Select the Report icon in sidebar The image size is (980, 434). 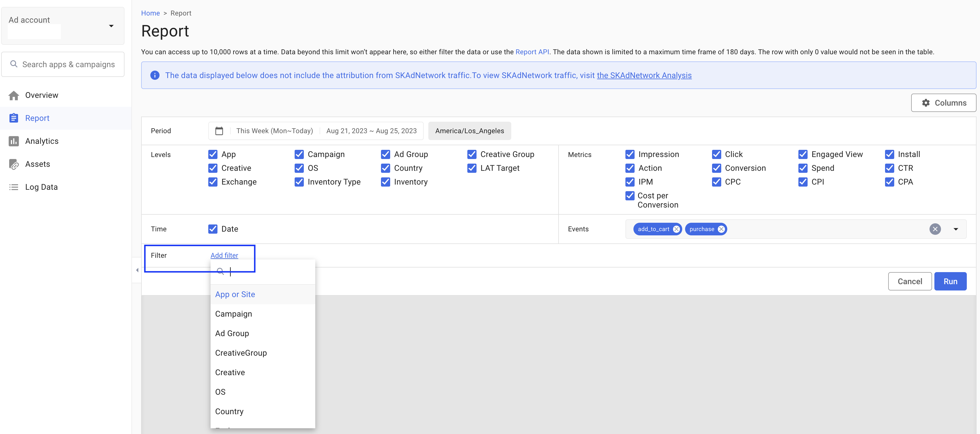(14, 118)
